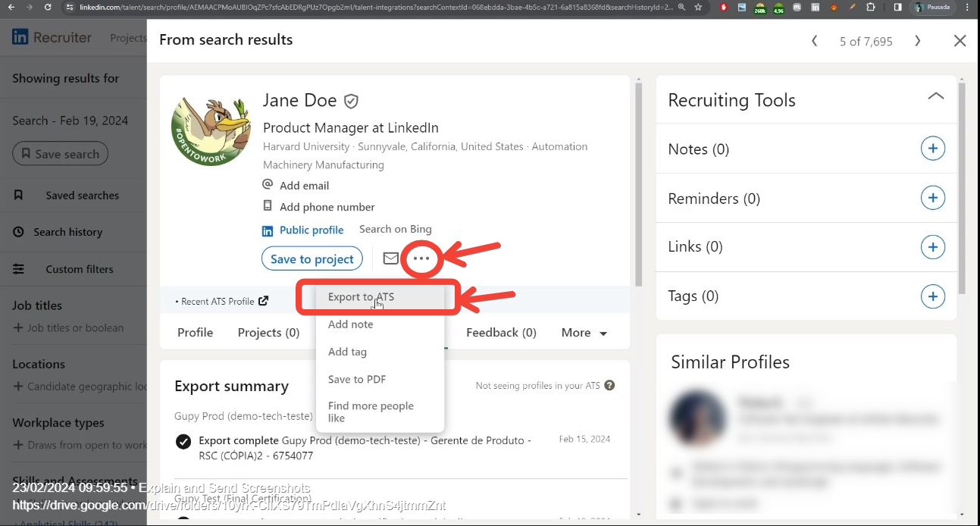Open Recent ATS Profile external link
Screen dimensions: 980x526
click(221, 301)
